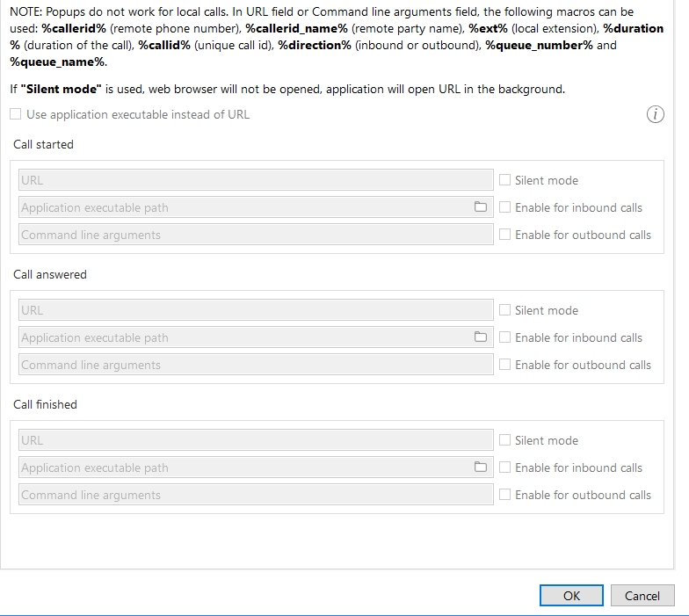Enable outbound calls for Call started
The height and width of the screenshot is (616, 689).
(504, 235)
